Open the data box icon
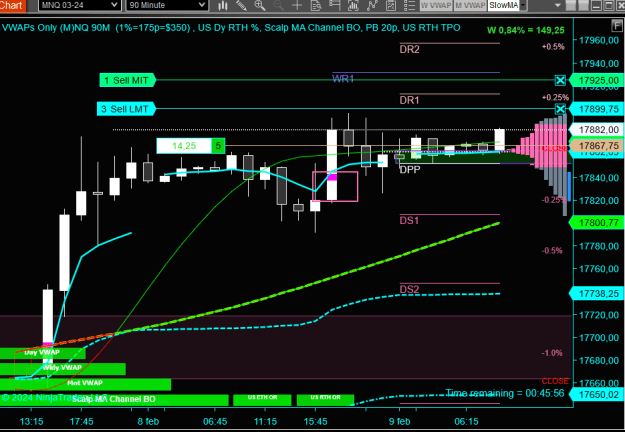The width and height of the screenshot is (625, 432). pos(316,5)
